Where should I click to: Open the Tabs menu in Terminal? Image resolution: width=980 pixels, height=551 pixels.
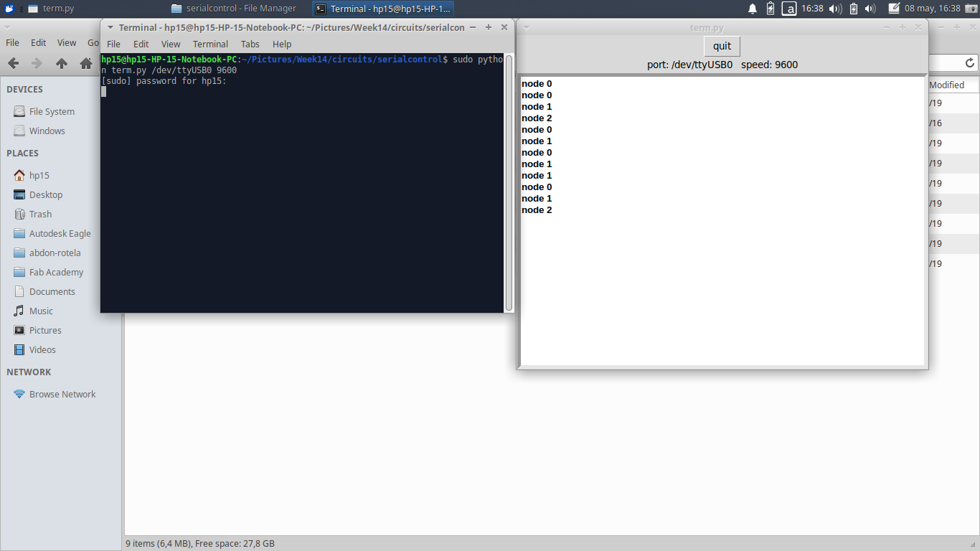250,44
